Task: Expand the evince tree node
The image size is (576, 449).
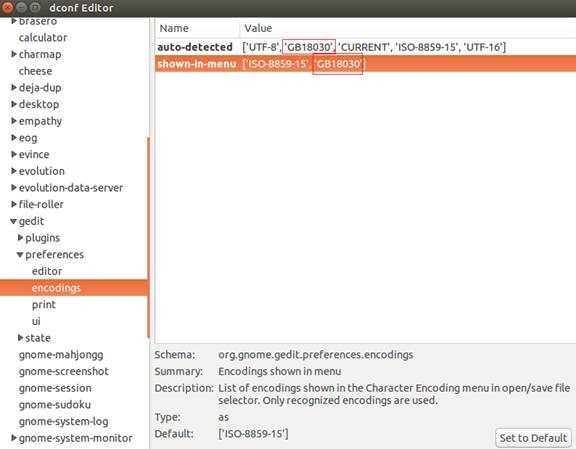Action: (x=14, y=154)
